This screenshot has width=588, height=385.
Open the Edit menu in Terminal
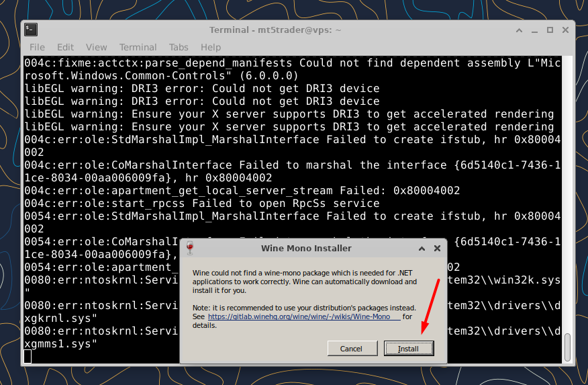pos(65,47)
